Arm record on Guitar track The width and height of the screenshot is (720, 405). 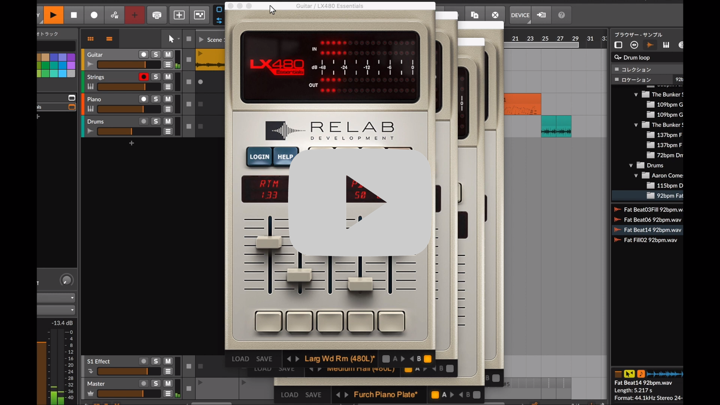tap(144, 55)
